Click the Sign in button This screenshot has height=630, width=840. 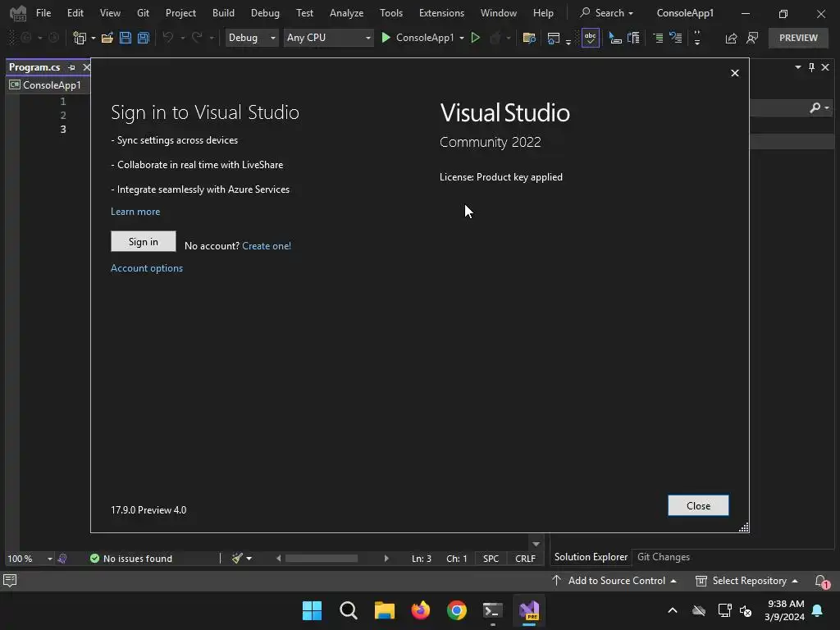pos(143,242)
